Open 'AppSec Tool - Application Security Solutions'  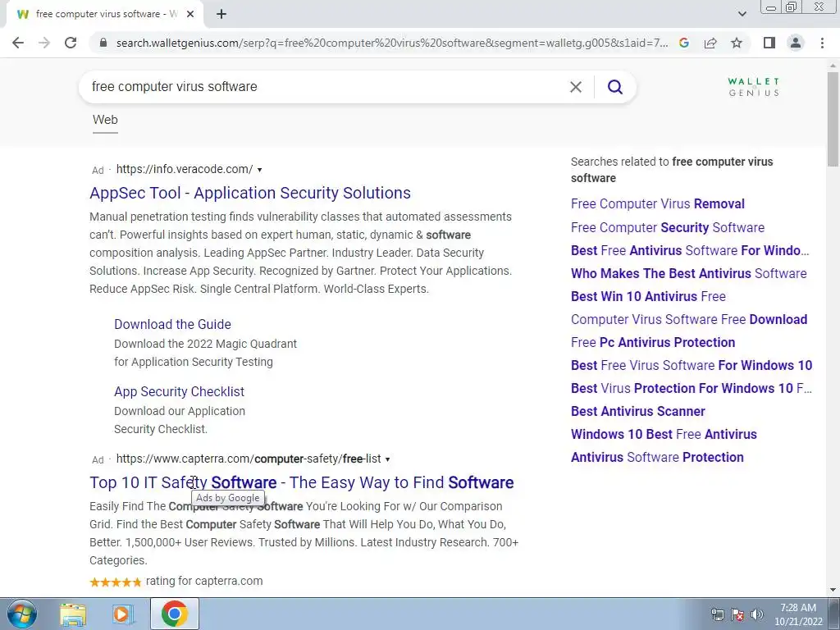(x=250, y=193)
